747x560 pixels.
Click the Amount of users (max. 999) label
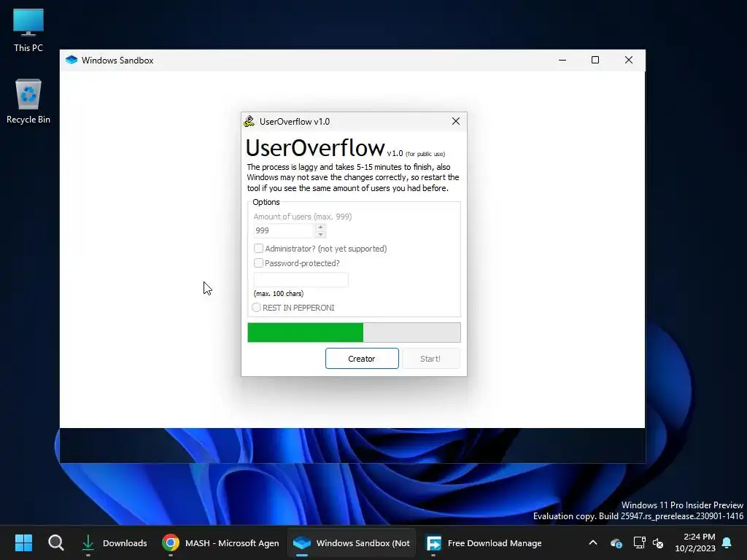(x=303, y=216)
